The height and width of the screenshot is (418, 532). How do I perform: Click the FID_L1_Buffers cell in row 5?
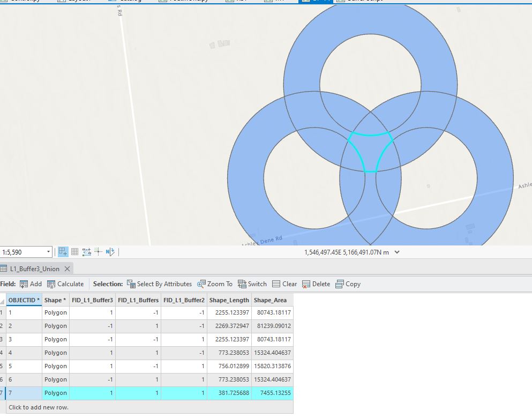138,367
